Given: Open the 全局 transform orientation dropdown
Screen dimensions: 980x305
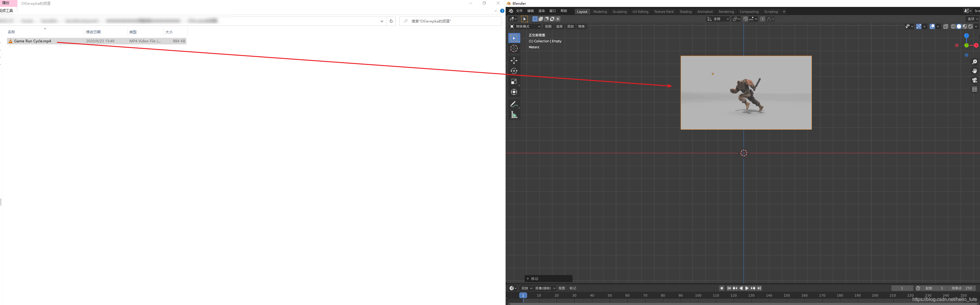Looking at the screenshot, I should [718, 19].
